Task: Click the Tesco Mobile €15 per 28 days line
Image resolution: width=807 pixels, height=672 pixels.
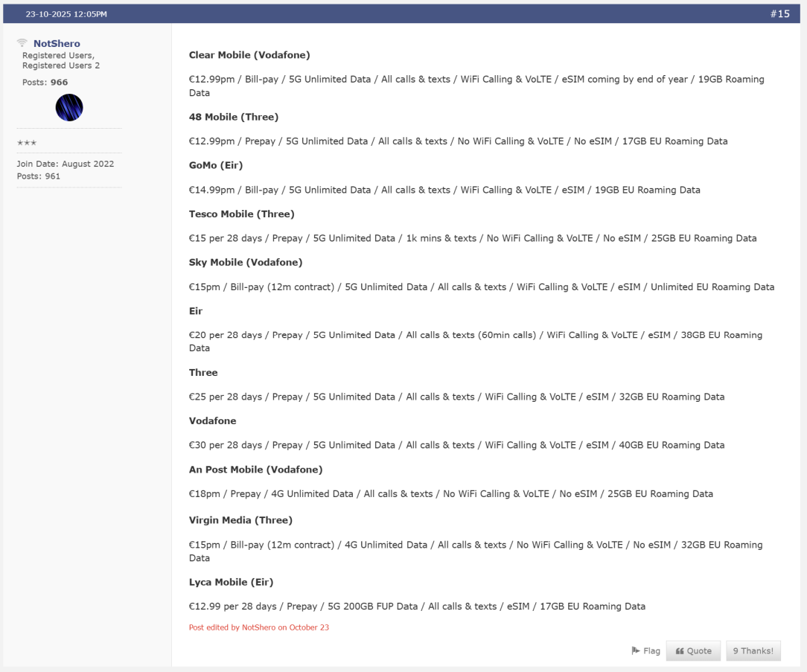Action: [473, 238]
